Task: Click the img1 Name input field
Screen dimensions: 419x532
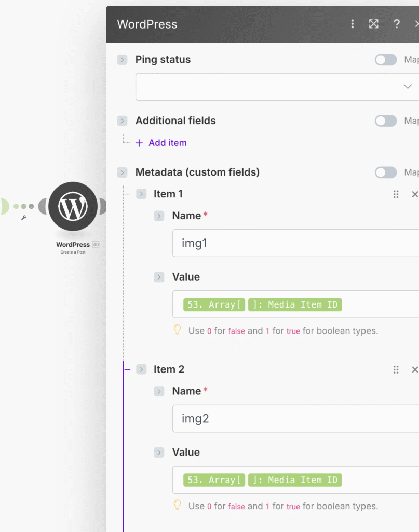Action: [296, 243]
